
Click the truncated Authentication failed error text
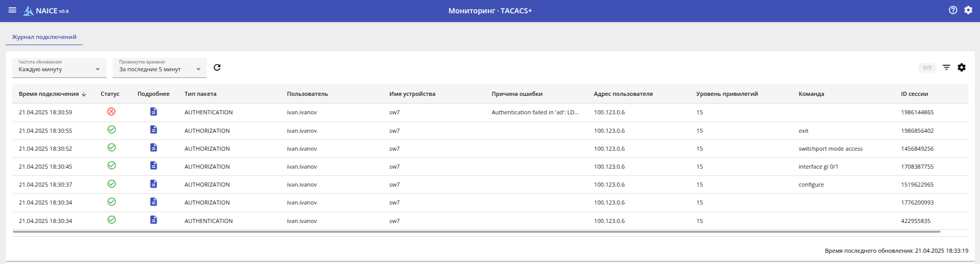[535, 112]
